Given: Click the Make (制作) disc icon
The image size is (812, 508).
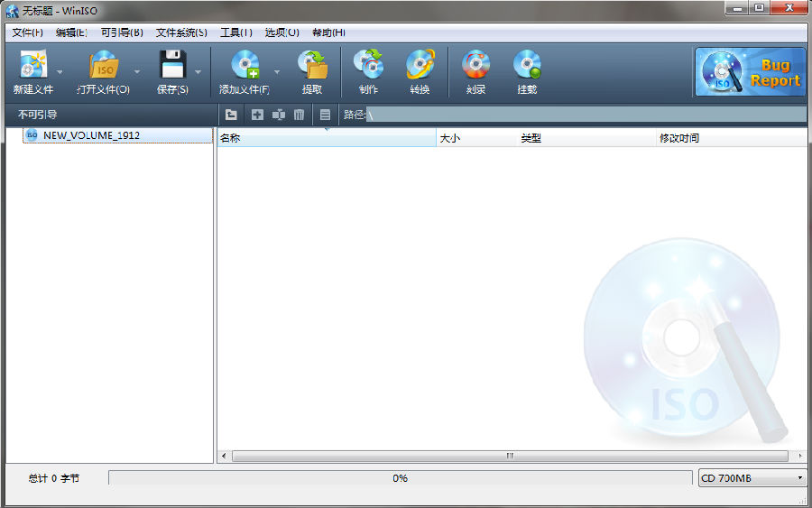Looking at the screenshot, I should pos(369,65).
